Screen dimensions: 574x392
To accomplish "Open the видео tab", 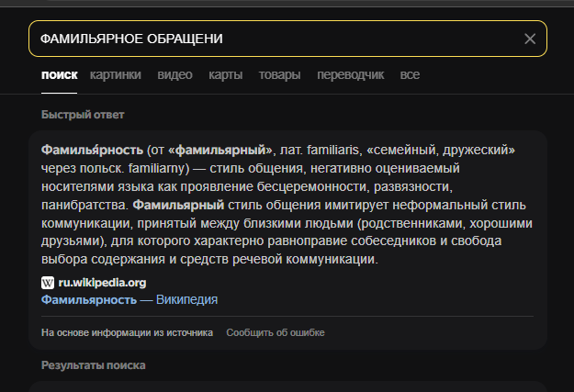I will tap(175, 74).
